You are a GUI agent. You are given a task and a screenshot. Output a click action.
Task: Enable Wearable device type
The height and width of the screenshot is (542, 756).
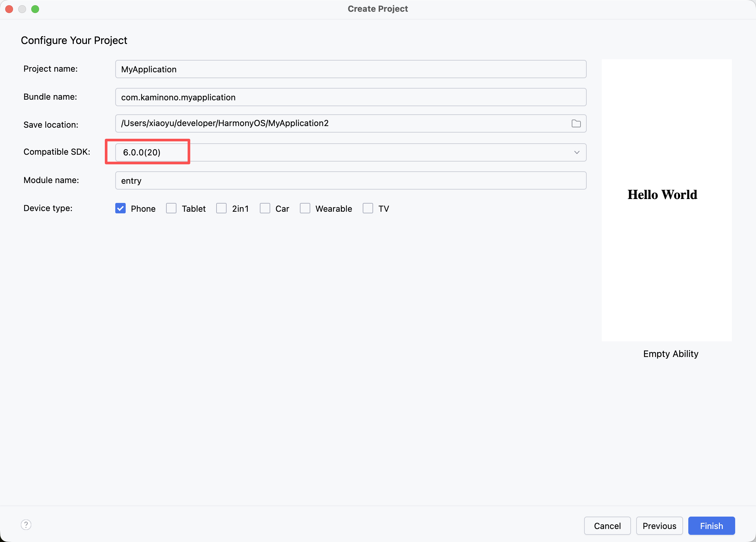pos(305,208)
